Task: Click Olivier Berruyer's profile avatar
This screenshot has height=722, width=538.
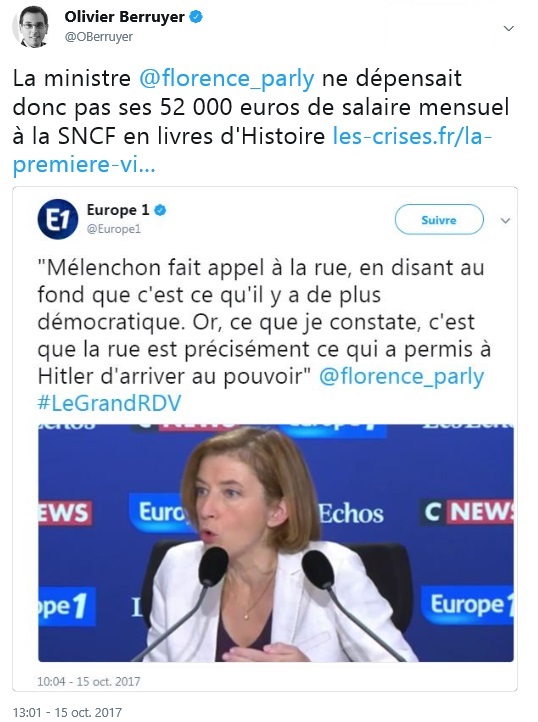Action: (x=31, y=27)
